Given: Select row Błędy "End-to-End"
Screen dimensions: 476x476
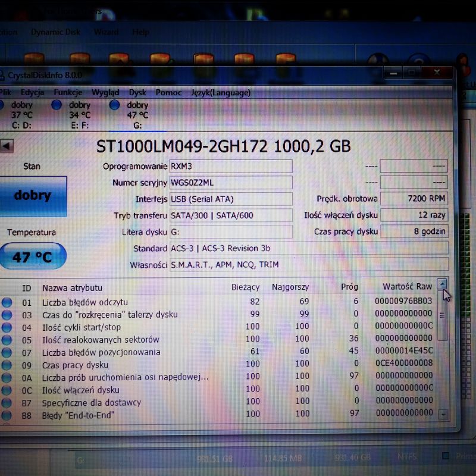Looking at the screenshot, I should point(218,414).
